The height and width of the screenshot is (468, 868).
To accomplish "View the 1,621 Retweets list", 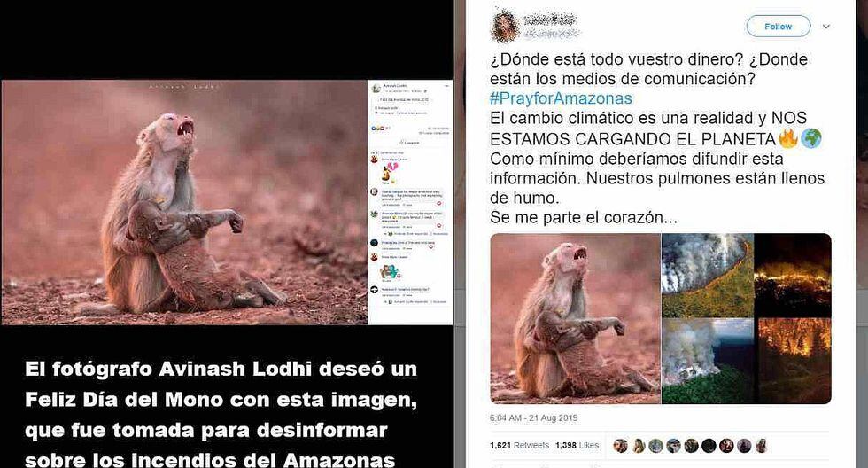I will (519, 445).
